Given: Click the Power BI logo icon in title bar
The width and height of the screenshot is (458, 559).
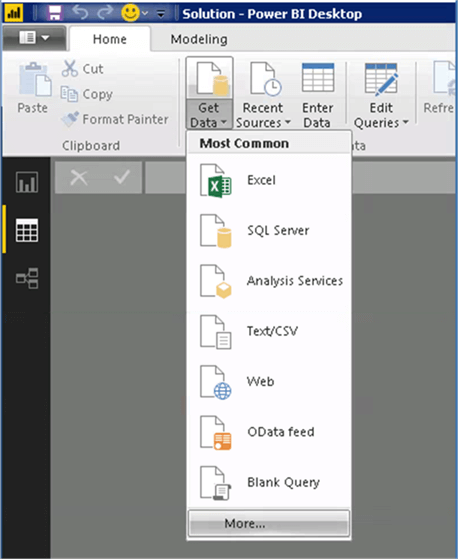Looking at the screenshot, I should coord(14,13).
